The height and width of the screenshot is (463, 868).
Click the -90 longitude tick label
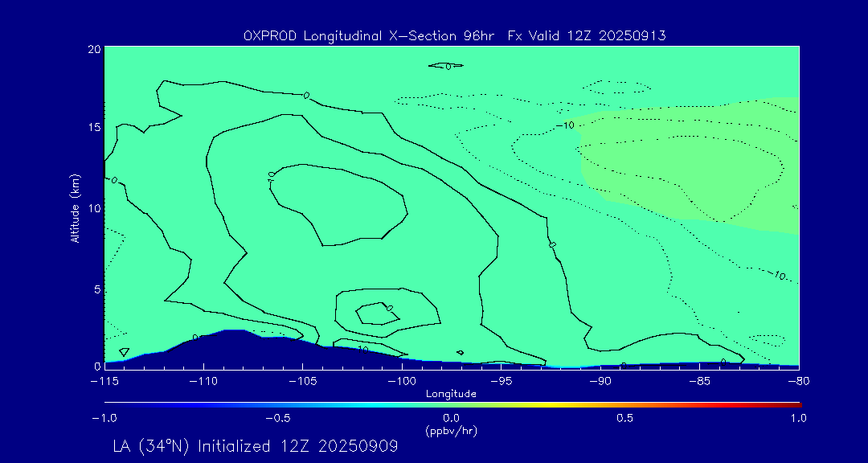coord(600,380)
